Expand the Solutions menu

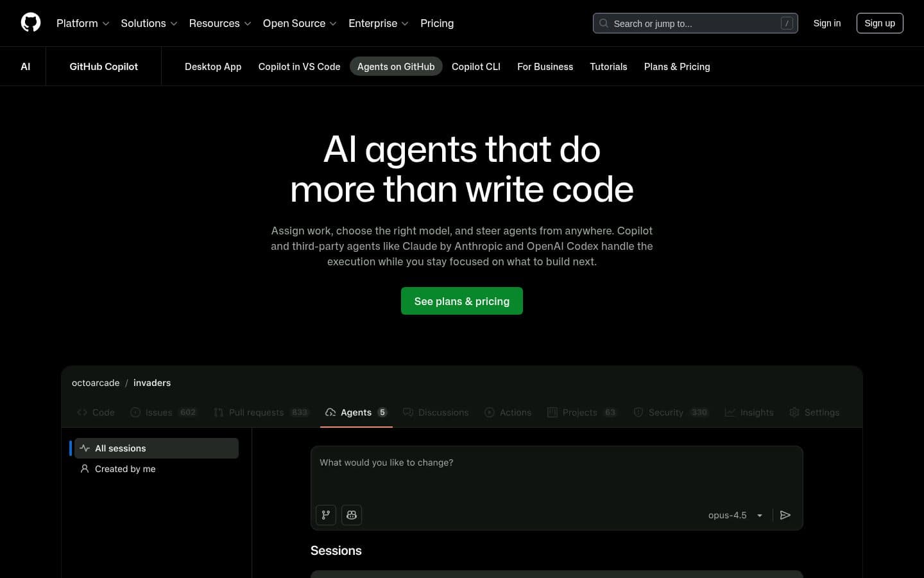[149, 23]
